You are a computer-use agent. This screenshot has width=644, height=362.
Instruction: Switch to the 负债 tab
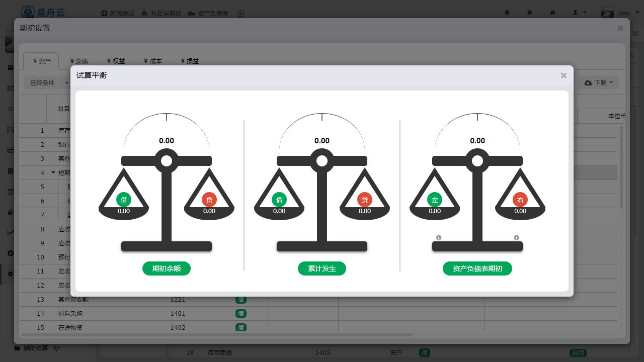point(79,61)
